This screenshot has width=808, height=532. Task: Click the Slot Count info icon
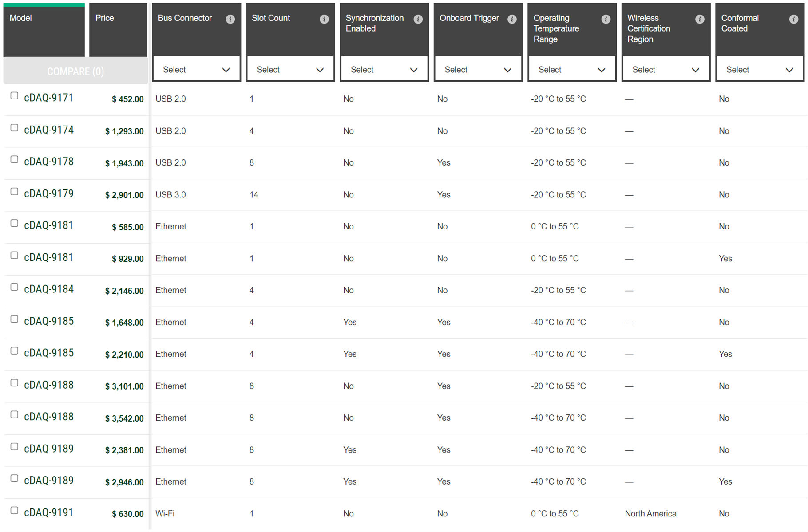pos(324,19)
